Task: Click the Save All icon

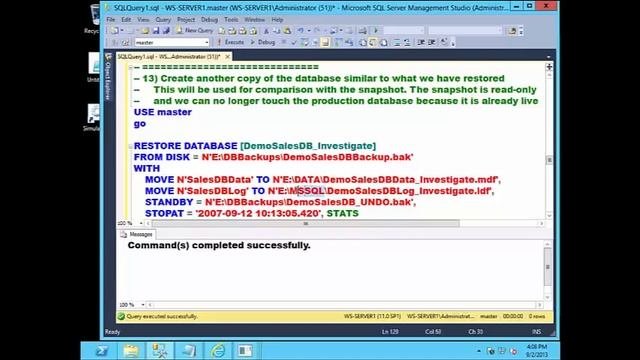Action: tap(166, 31)
